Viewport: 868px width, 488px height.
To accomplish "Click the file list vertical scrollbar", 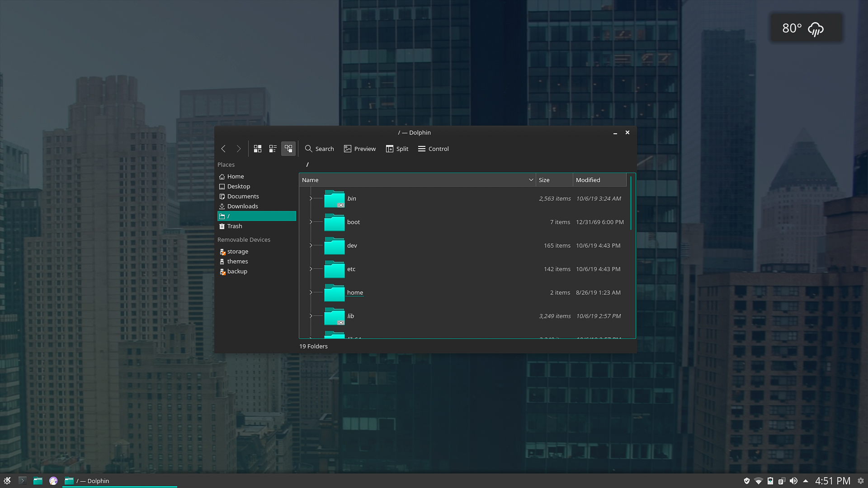I will click(x=631, y=203).
